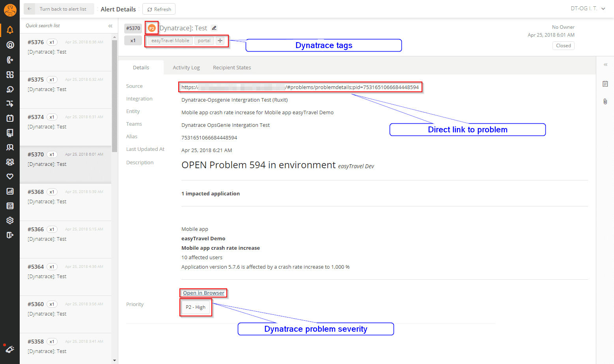Click the alert list scrollbar thumb
Screen dimensions: 614x364
115,96
